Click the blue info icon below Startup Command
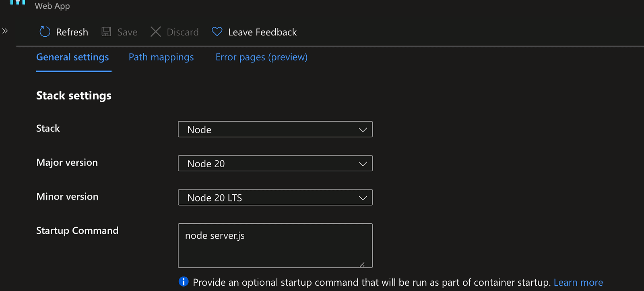644x291 pixels. (x=184, y=282)
